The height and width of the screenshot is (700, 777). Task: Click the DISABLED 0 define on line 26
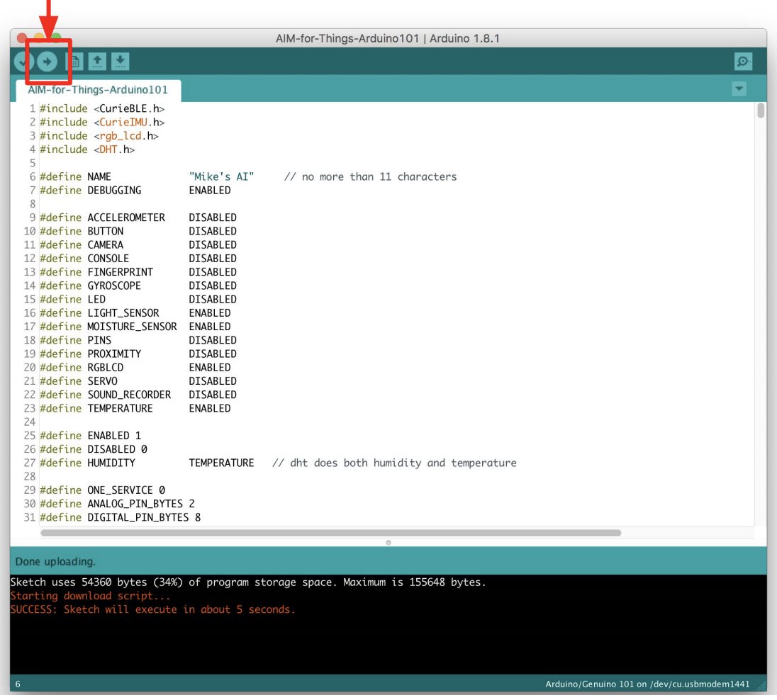(93, 449)
